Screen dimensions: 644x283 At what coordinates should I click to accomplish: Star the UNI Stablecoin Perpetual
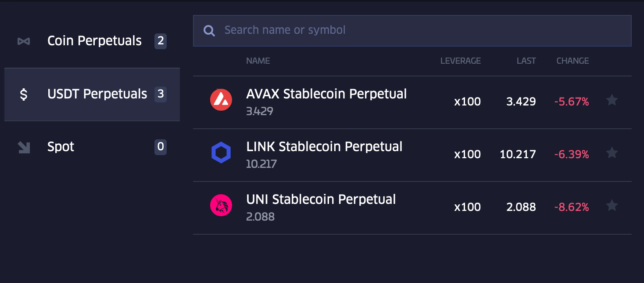(x=612, y=206)
